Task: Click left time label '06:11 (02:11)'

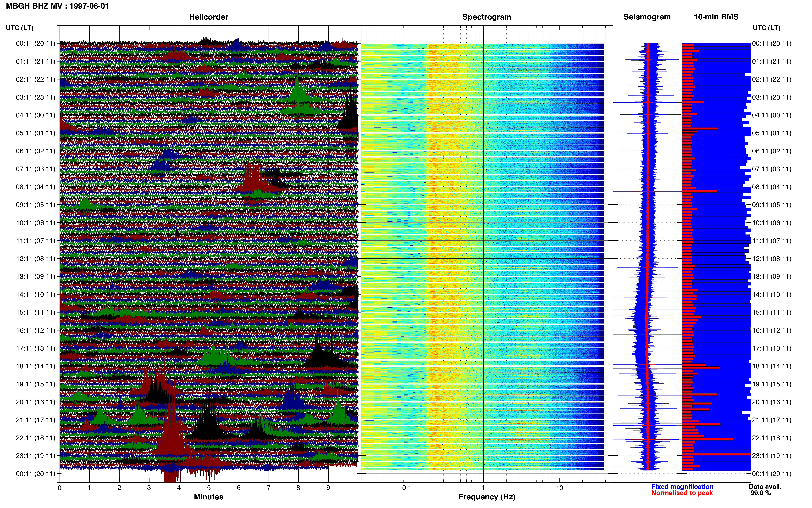Action: coord(36,151)
